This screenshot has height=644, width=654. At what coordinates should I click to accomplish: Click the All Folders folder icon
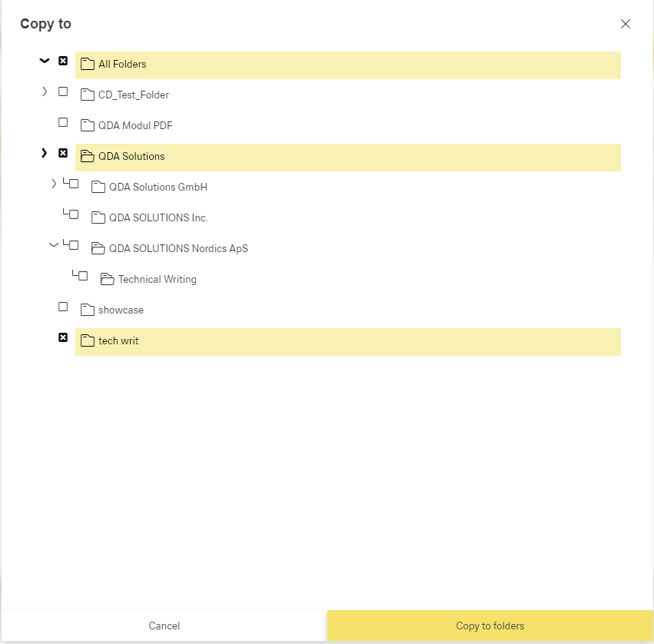click(x=87, y=65)
